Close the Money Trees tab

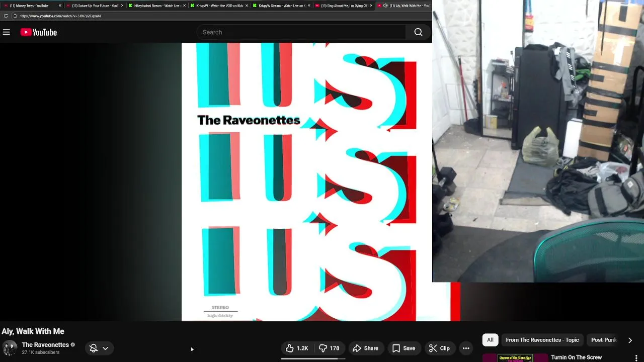click(x=60, y=6)
